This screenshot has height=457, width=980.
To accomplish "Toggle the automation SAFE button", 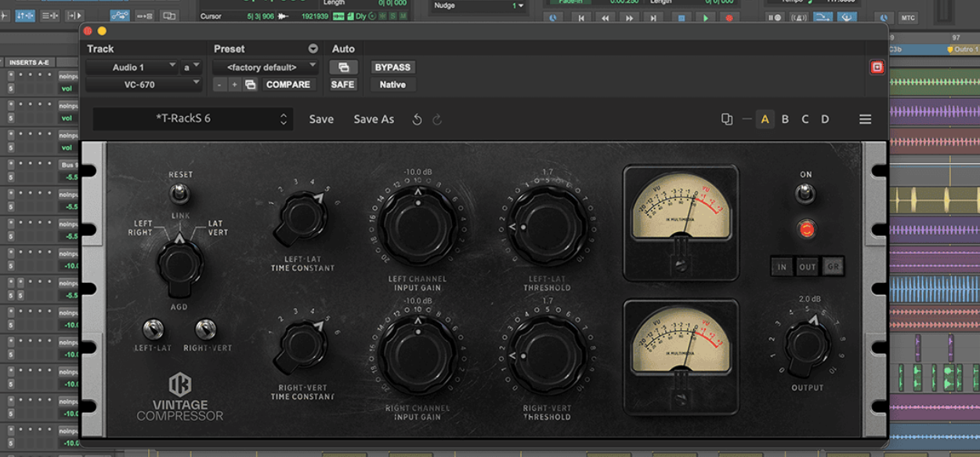I will [x=342, y=85].
